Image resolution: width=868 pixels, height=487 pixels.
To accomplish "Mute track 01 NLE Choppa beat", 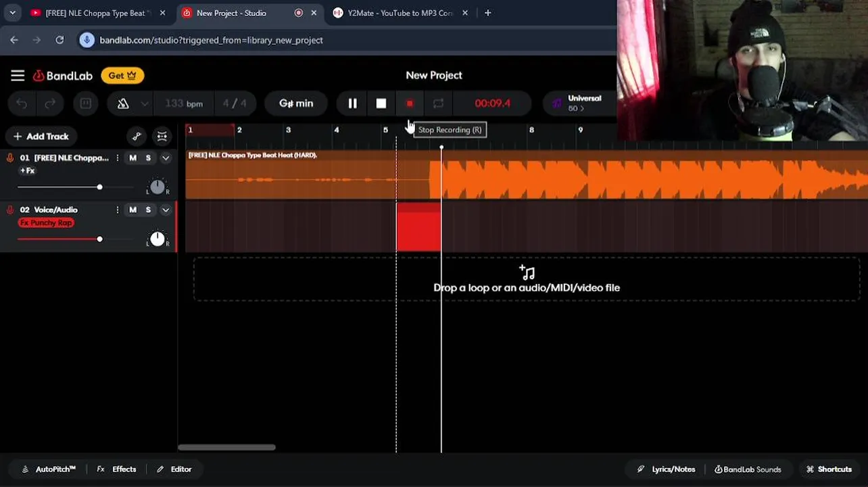I will click(x=132, y=158).
